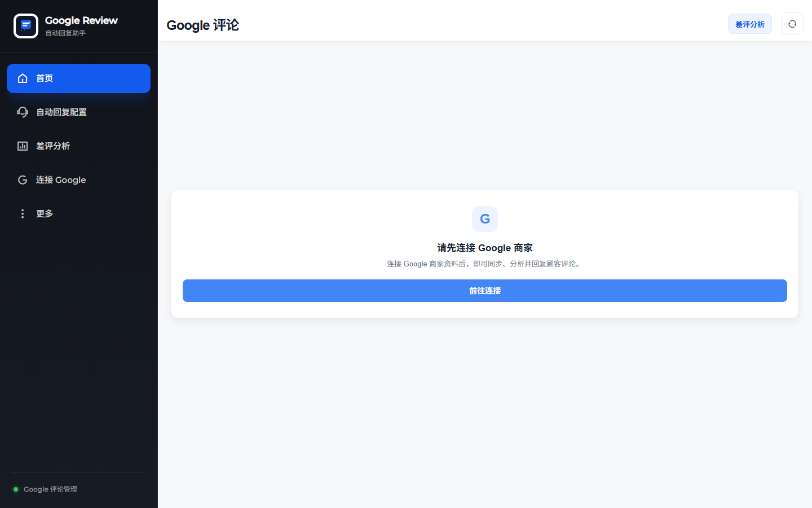Screen dimensions: 812x508
Task: Click the 差评分析 button in header
Action: (750, 24)
